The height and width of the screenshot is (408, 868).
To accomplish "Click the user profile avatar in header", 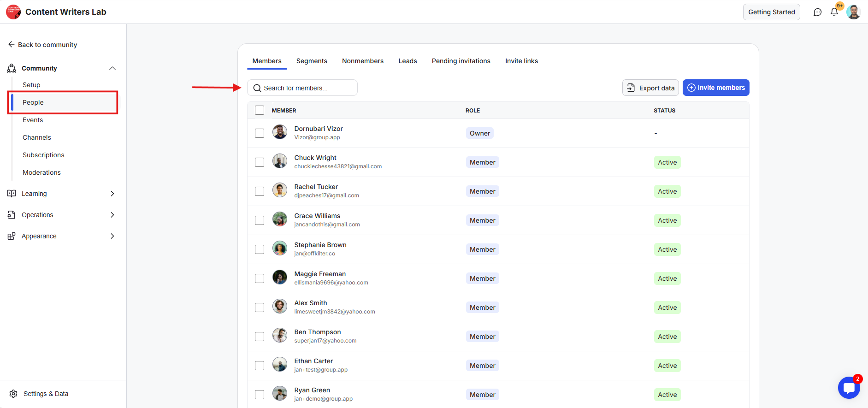I will (x=853, y=12).
